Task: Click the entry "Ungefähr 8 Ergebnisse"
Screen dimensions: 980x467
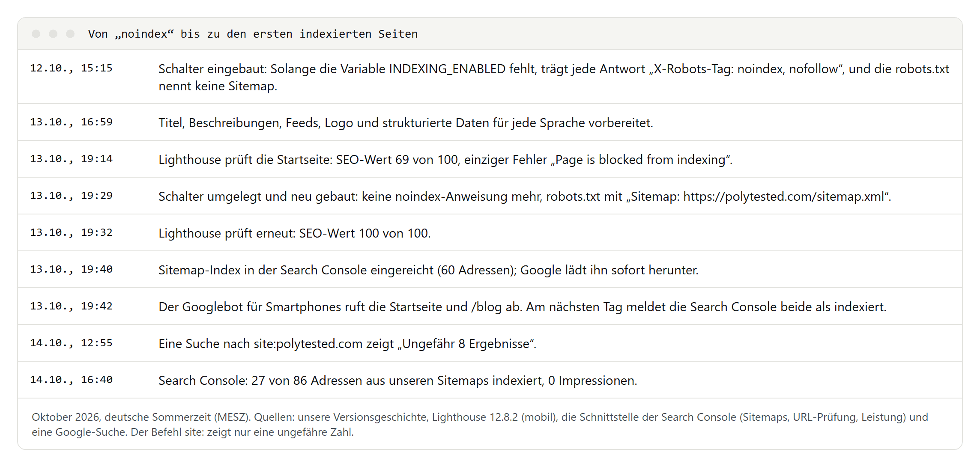Action: (347, 344)
